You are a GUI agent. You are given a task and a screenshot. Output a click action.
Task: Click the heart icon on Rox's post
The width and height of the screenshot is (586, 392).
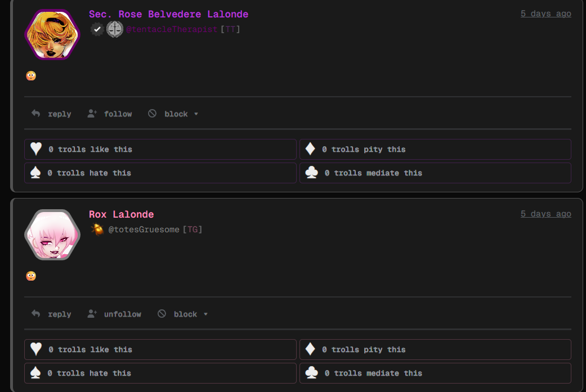click(x=36, y=349)
